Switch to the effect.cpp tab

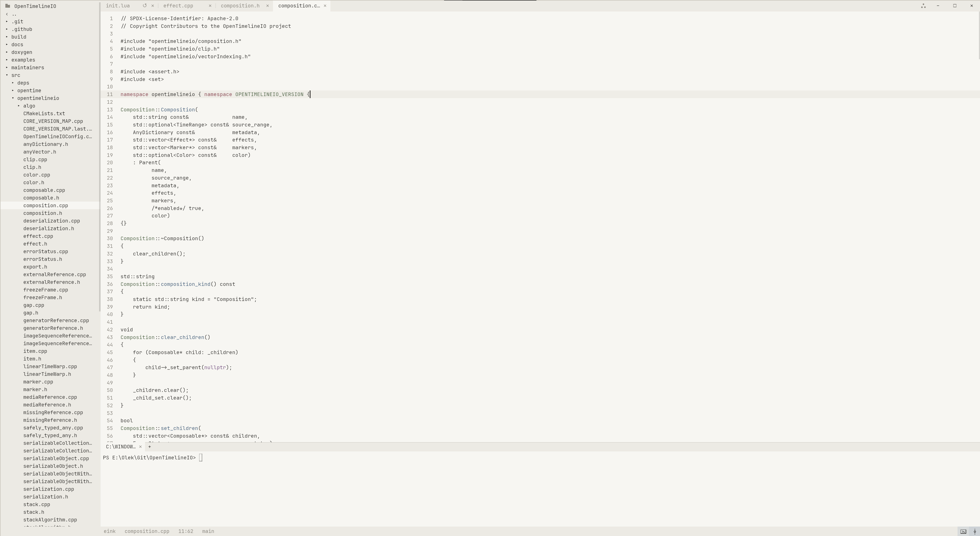pyautogui.click(x=178, y=6)
